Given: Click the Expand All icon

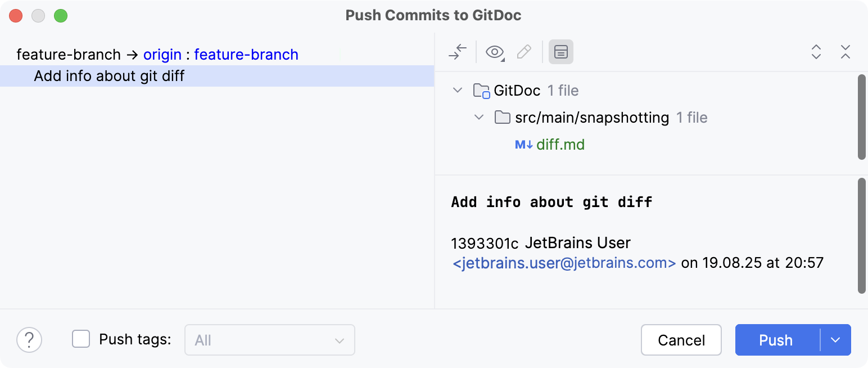Looking at the screenshot, I should pos(816,52).
